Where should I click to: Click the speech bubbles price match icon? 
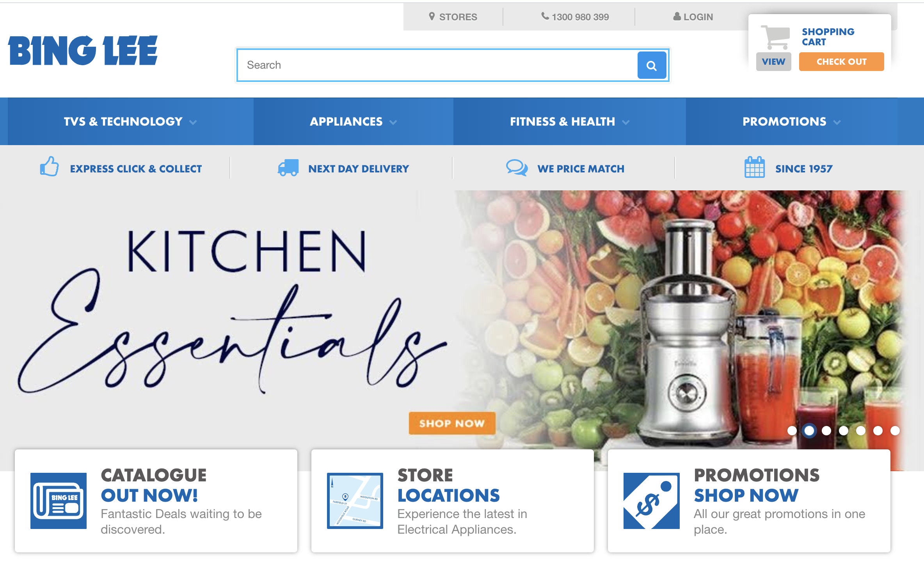coord(517,168)
